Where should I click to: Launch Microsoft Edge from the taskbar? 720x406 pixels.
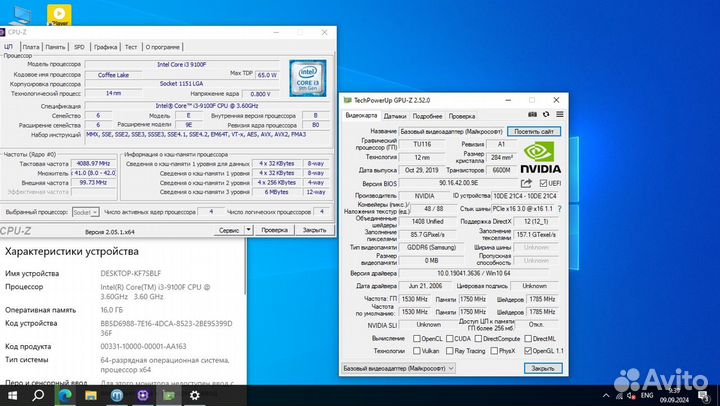[x=63, y=396]
